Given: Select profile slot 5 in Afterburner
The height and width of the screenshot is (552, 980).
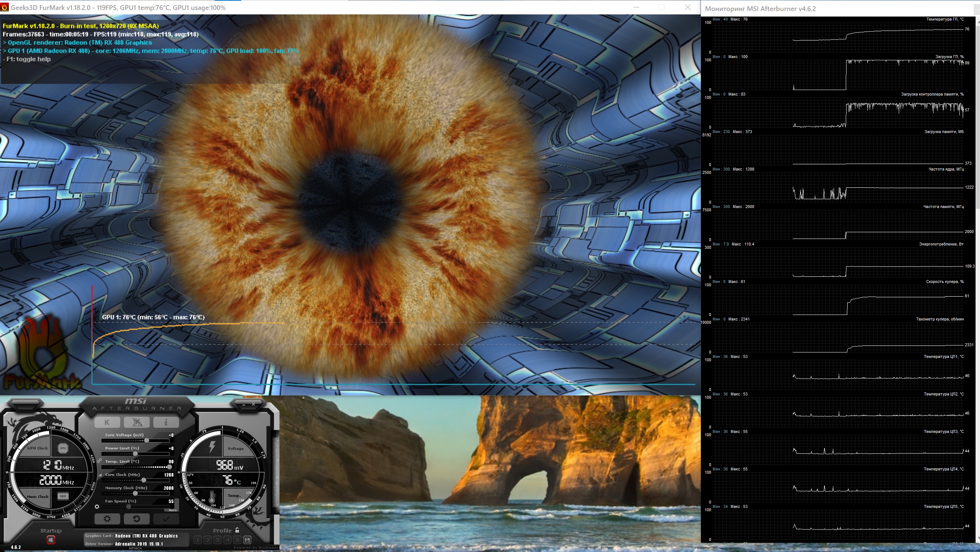Looking at the screenshot, I should pos(238,540).
